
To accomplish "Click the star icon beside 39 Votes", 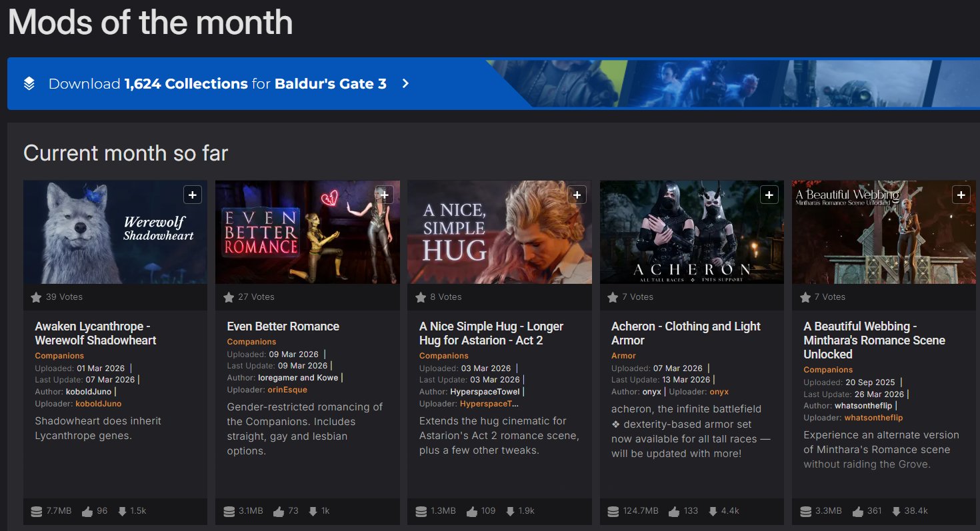I will (x=36, y=297).
